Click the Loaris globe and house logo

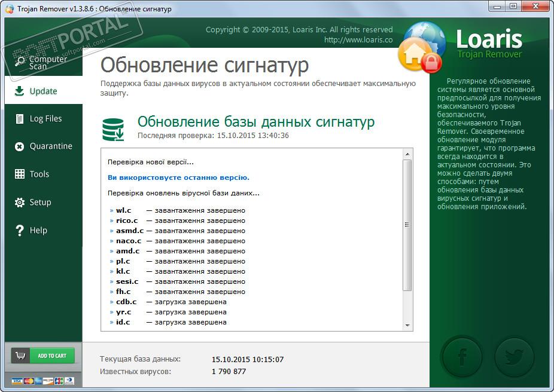(x=422, y=47)
